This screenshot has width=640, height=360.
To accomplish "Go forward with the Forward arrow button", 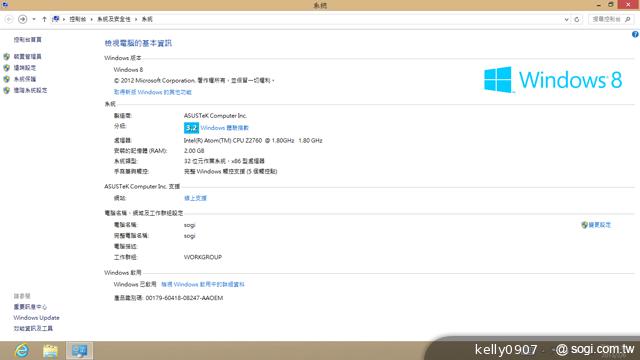I will point(22,19).
